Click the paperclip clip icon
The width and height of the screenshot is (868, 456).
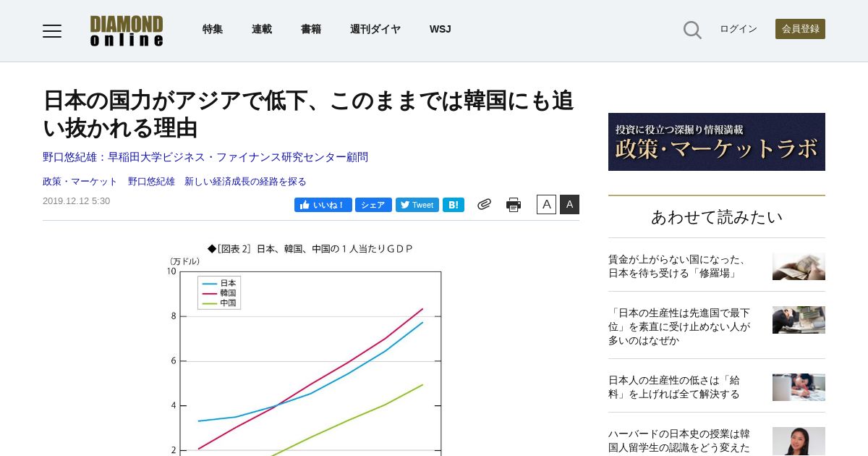(484, 204)
